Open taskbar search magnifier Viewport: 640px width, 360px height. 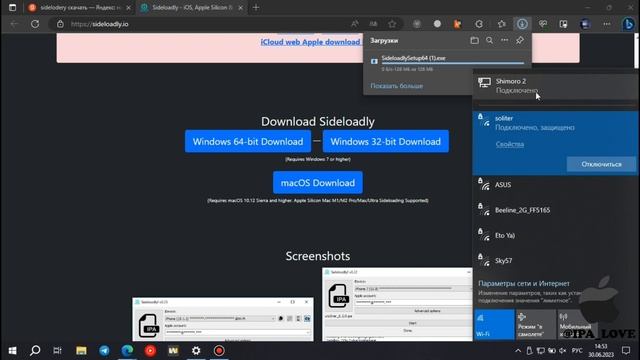(x=35, y=351)
